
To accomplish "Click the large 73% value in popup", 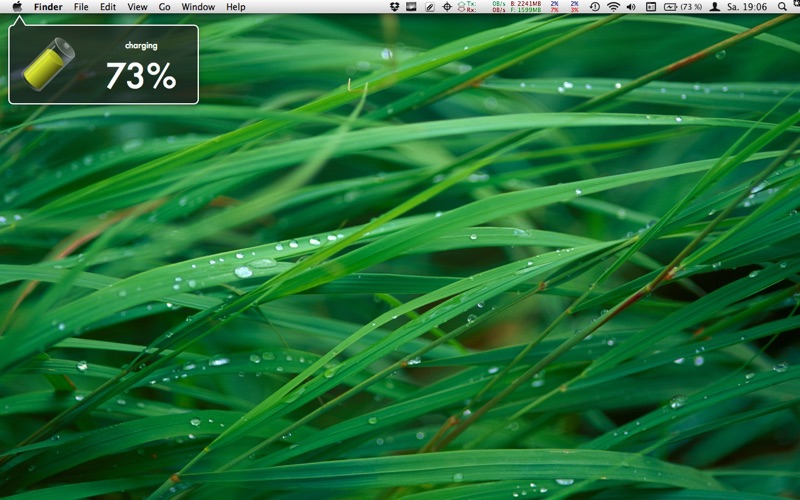I will coord(141,76).
